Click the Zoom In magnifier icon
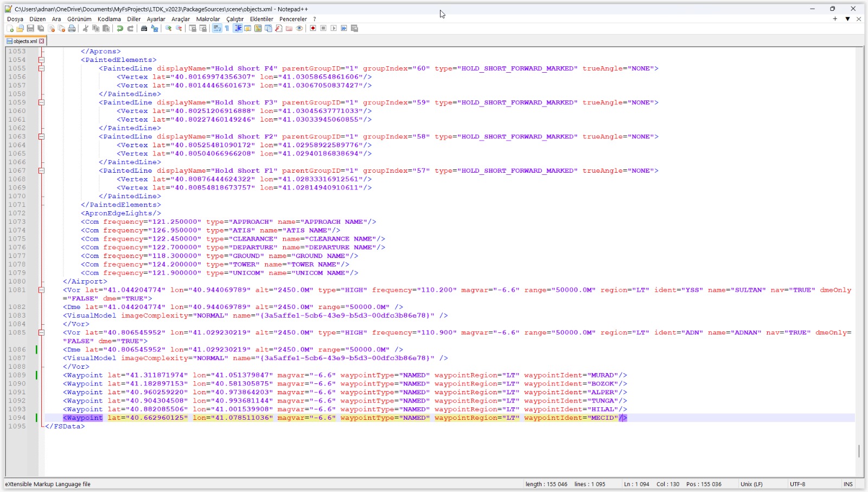Screen dimensions: 868x492 pyautogui.click(x=169, y=28)
